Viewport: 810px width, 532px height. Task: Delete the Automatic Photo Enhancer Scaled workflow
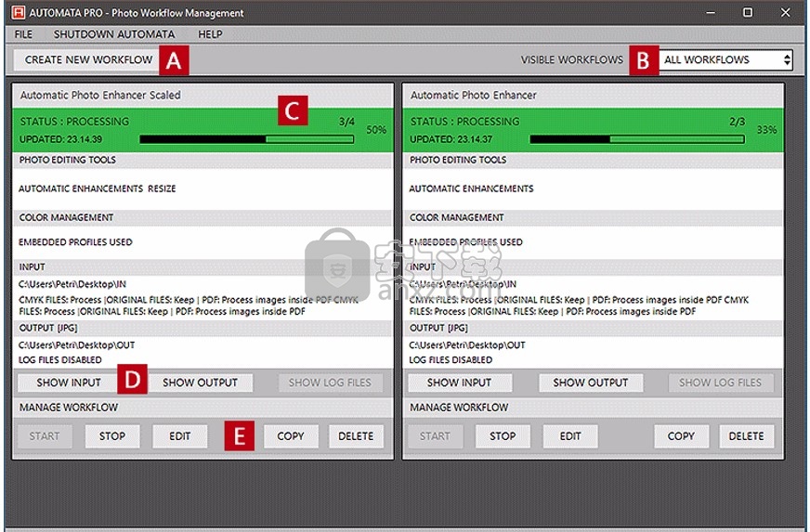pos(356,436)
